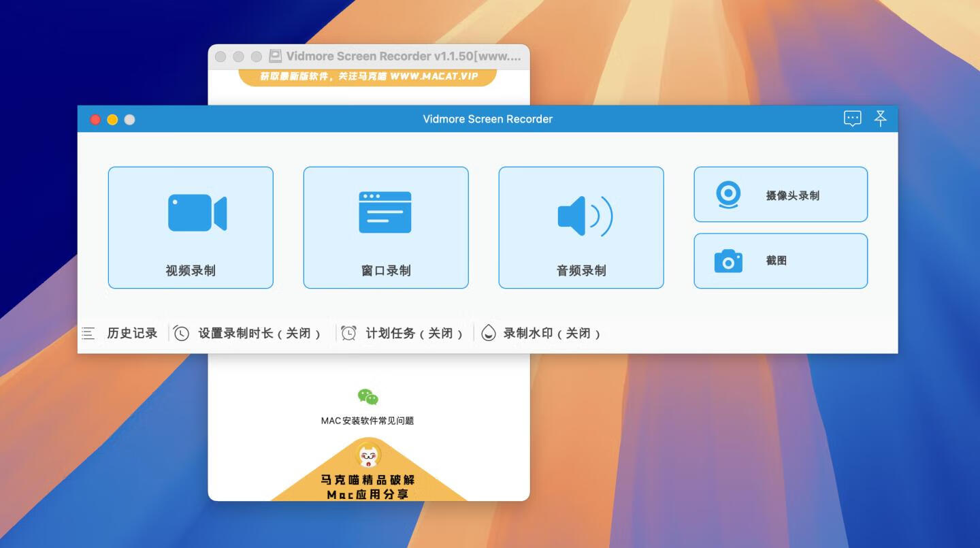The height and width of the screenshot is (548, 980).
Task: Click the webcam icon for 摄像头录制
Action: [728, 195]
